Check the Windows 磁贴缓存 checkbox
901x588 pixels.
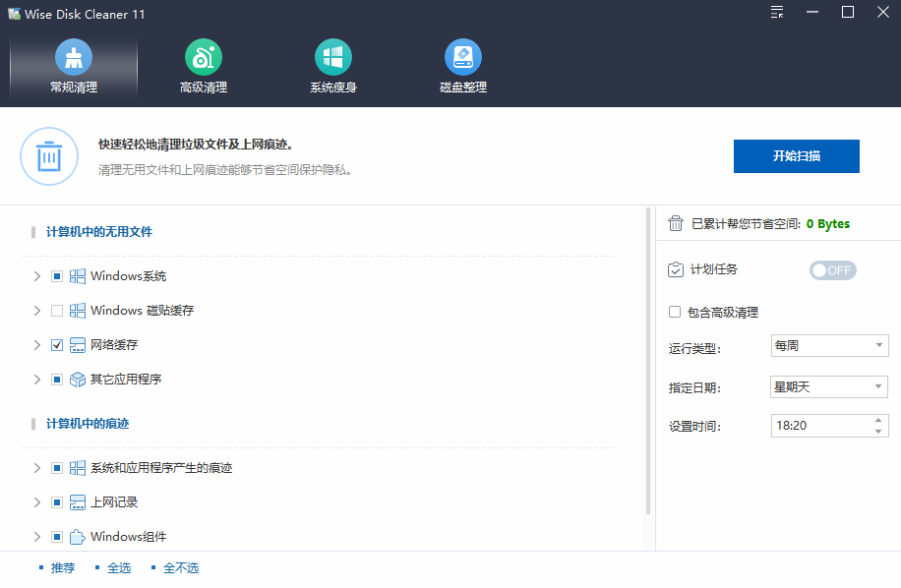(x=56, y=311)
